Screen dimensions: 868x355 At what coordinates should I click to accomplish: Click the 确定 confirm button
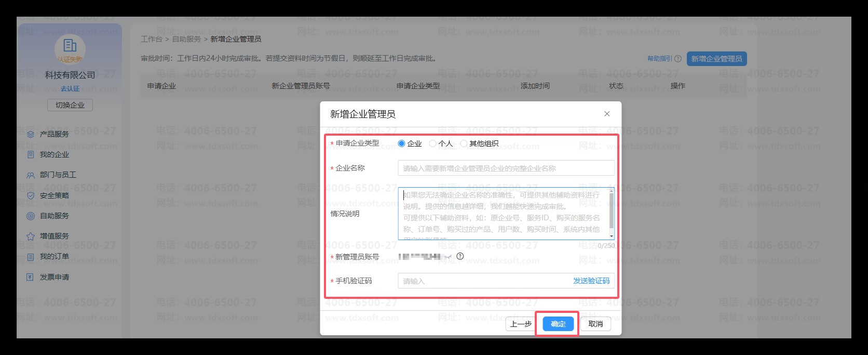(x=558, y=324)
